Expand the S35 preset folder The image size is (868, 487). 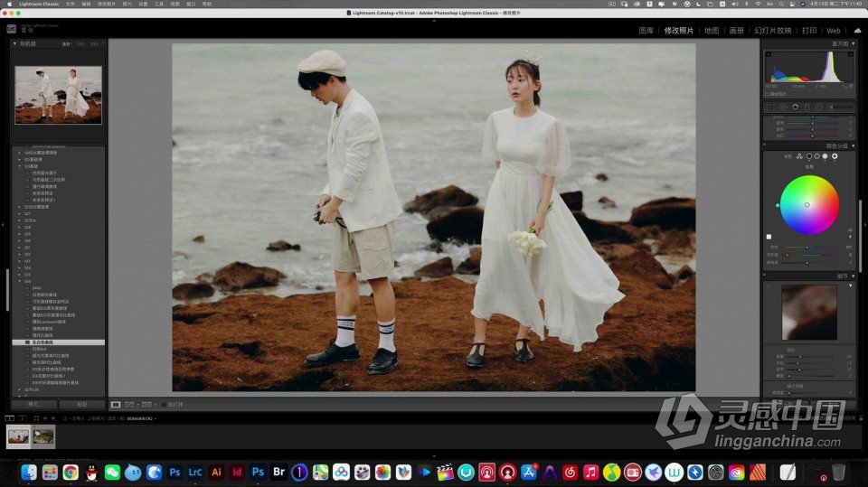click(x=19, y=275)
